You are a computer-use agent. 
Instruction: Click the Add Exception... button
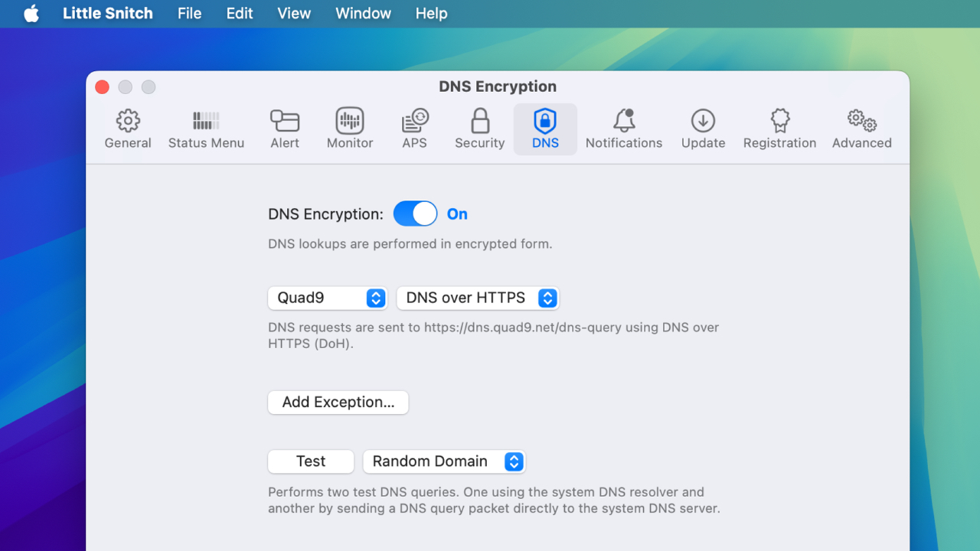[338, 403]
